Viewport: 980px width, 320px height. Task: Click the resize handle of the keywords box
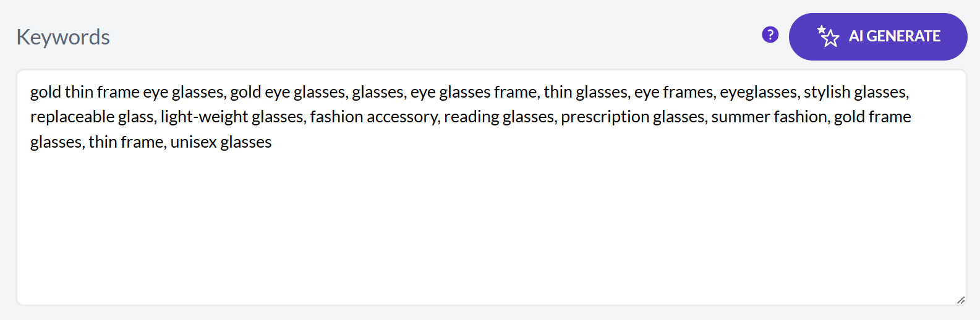960,300
